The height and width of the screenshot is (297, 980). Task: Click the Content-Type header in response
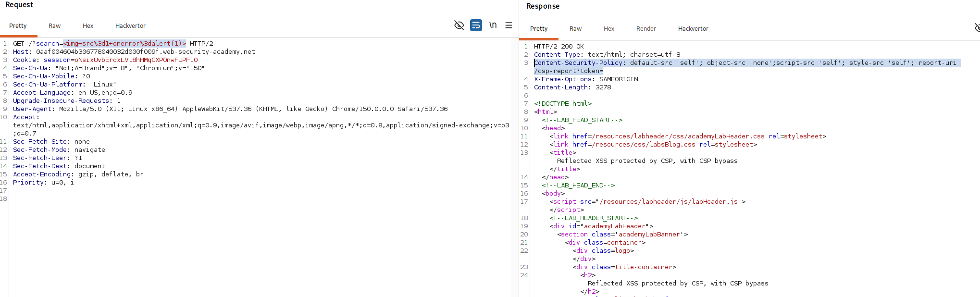coord(607,55)
